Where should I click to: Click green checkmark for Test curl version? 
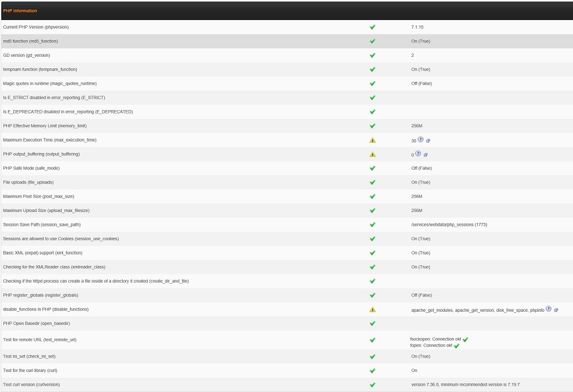point(372,385)
